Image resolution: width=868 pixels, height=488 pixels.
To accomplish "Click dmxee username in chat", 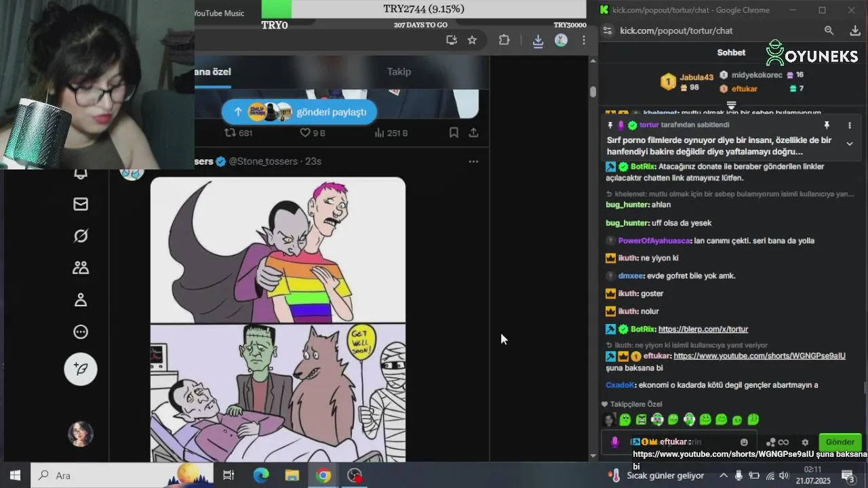I will pos(631,276).
